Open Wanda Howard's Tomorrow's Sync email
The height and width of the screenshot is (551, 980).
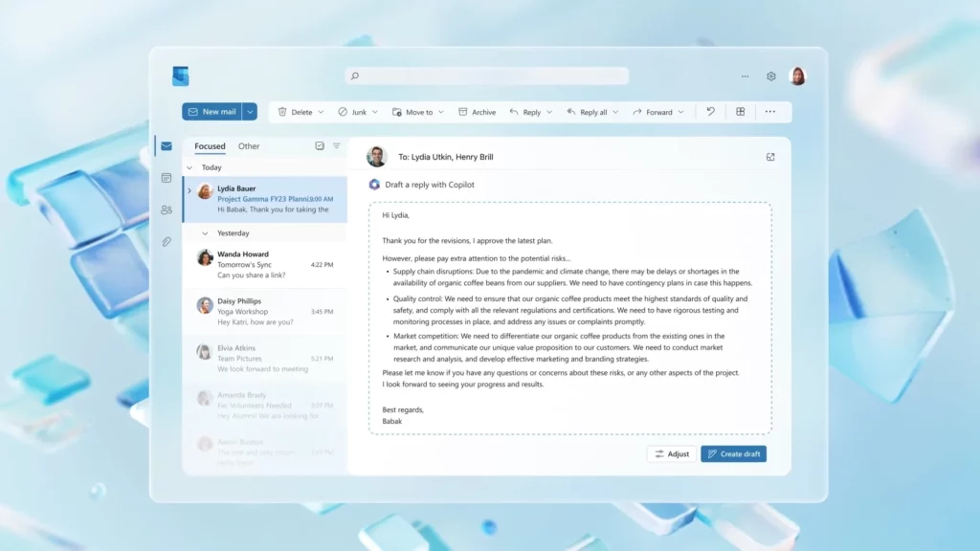coord(265,264)
